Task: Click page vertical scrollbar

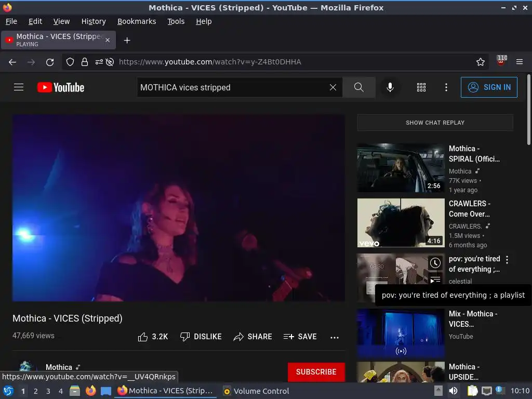Action: [x=528, y=110]
